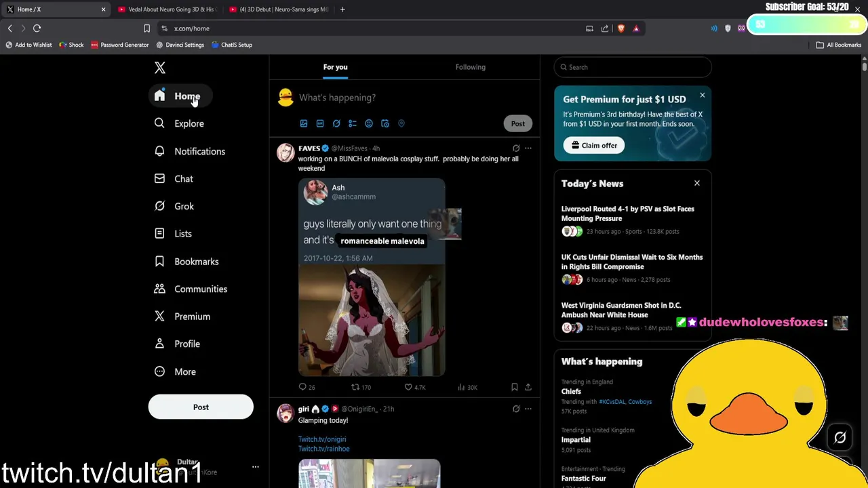868x488 pixels.
Task: Click the X search field
Action: [x=633, y=67]
